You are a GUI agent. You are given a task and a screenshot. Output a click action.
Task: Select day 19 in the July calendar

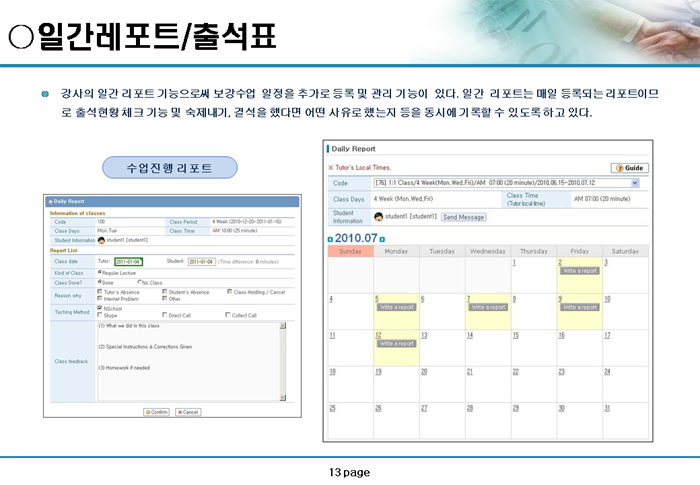pyautogui.click(x=378, y=372)
